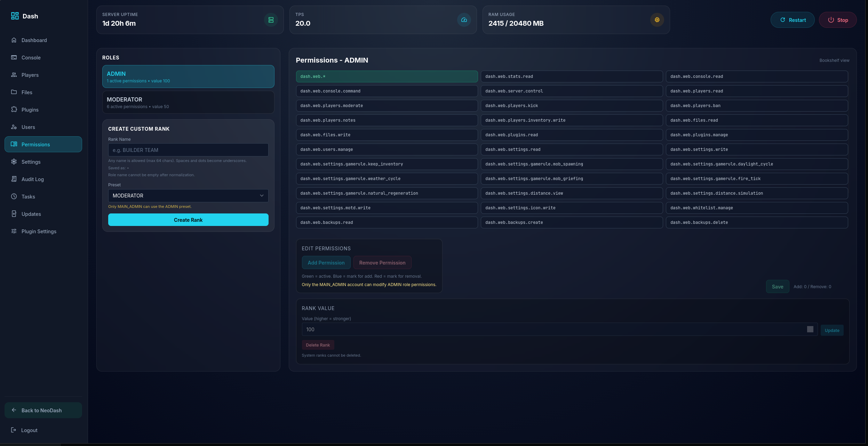Screen dimensions: 868x446
Task: Toggle dash.web.players.kick permission
Action: click(572, 106)
